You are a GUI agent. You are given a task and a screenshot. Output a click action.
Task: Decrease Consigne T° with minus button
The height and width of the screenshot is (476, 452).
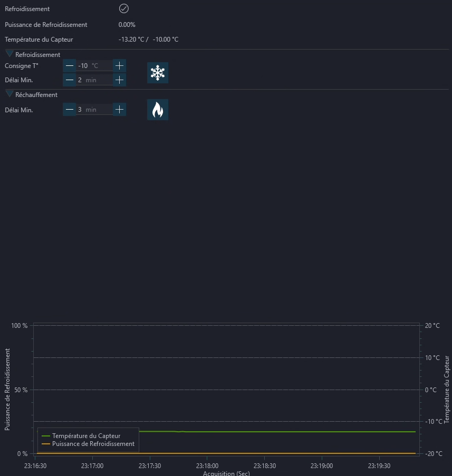coord(70,65)
